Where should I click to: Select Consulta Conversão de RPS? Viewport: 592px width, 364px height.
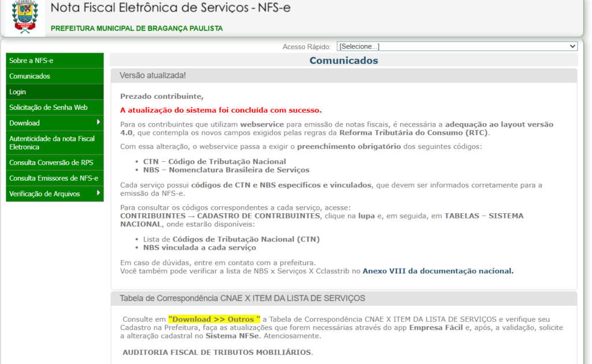point(51,162)
